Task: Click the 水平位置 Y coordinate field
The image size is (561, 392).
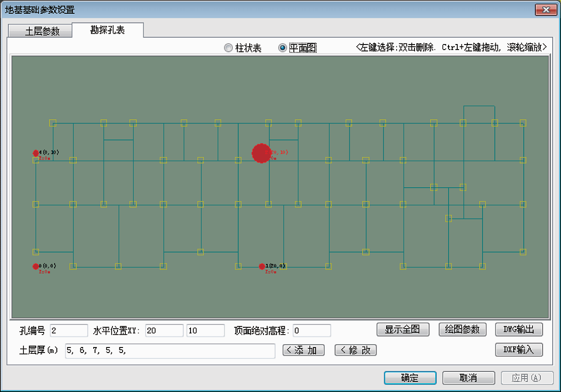Action: (x=205, y=330)
